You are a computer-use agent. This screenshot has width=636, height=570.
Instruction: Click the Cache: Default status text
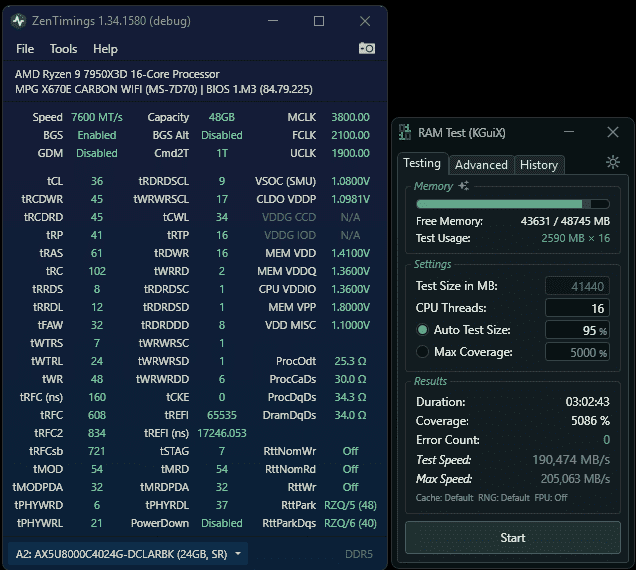(x=444, y=498)
